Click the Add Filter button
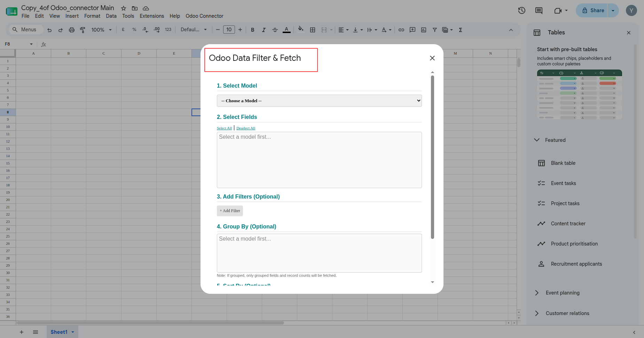This screenshot has height=338, width=644. tap(230, 211)
